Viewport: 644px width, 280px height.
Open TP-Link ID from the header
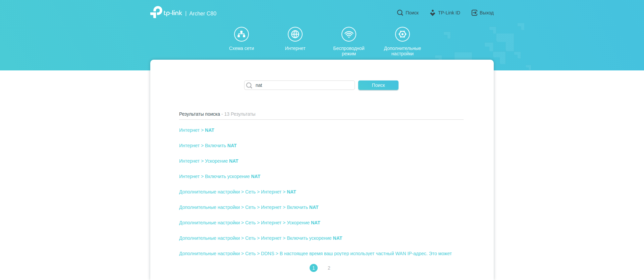[445, 13]
